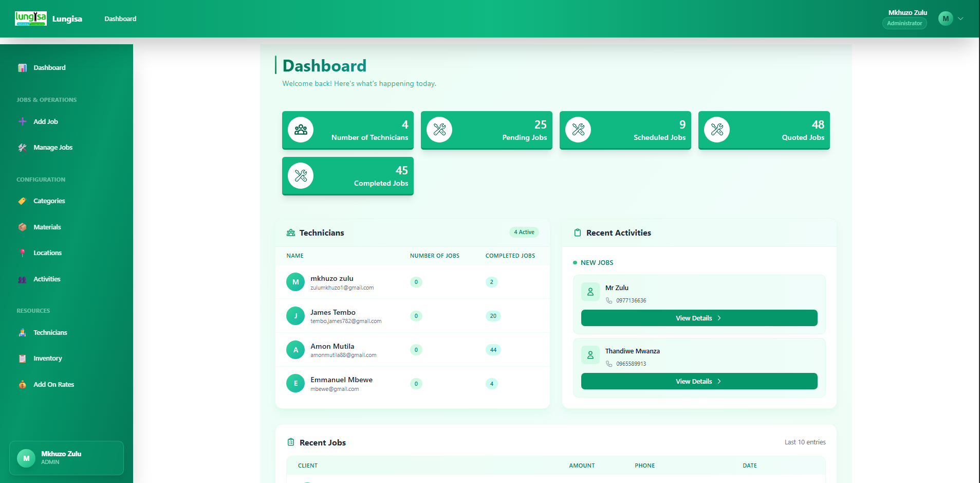
Task: View Details for Mr Zulu job
Action: 699,318
